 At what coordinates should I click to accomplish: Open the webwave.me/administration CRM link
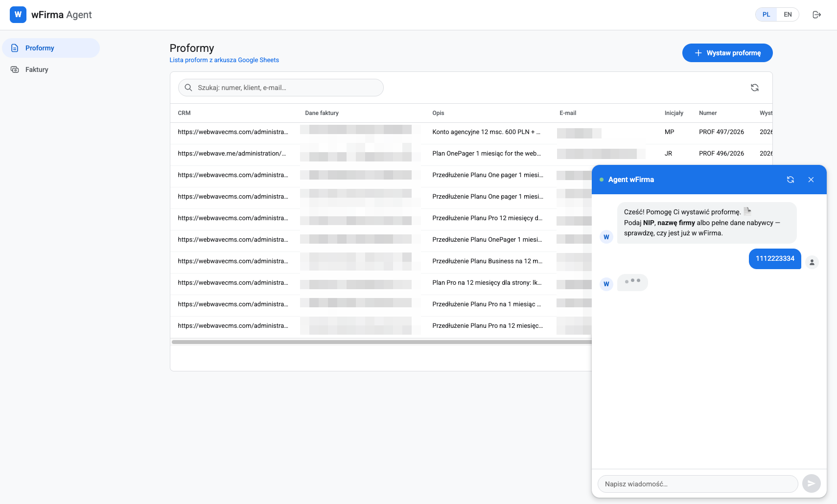click(232, 154)
